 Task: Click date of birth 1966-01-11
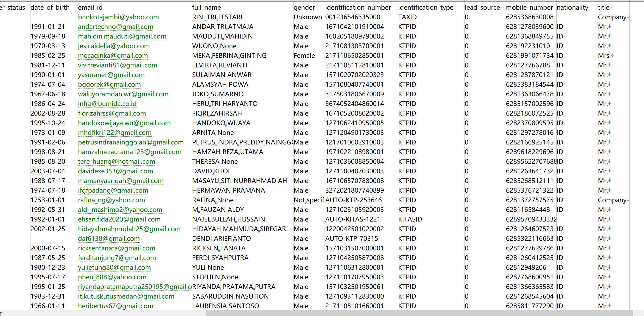(48, 306)
